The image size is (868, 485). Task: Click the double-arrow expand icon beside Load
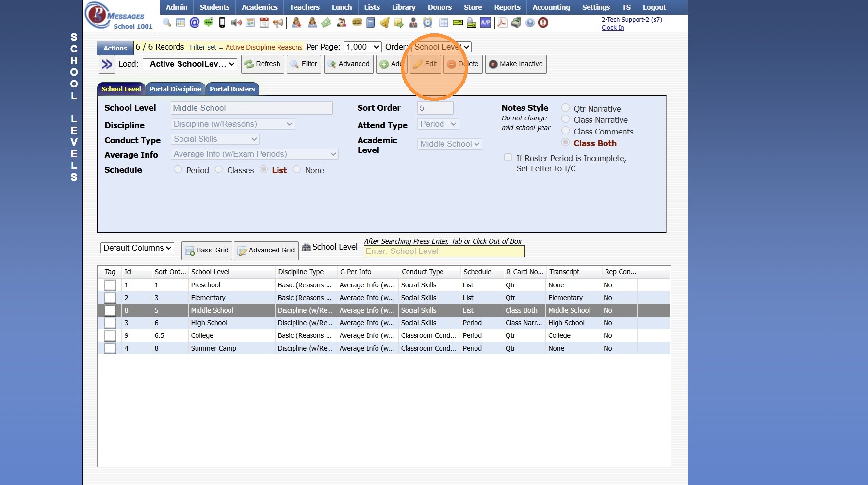107,64
